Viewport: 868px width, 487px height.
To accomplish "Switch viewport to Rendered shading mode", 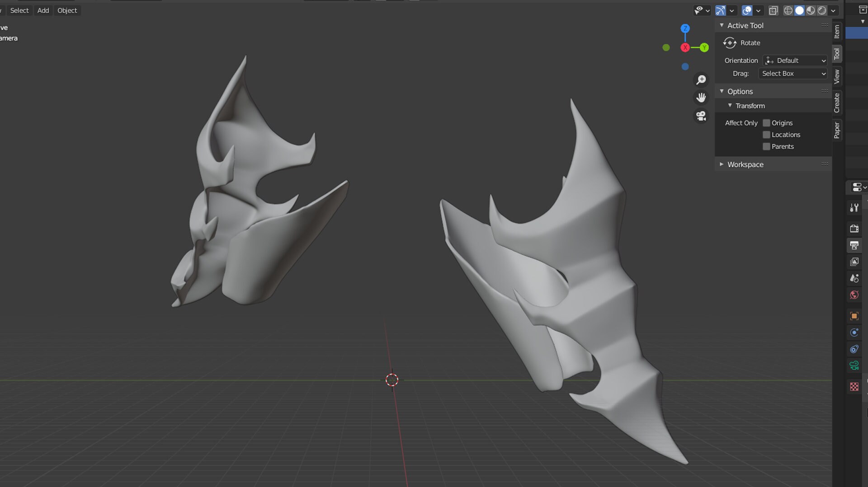I will coord(821,10).
